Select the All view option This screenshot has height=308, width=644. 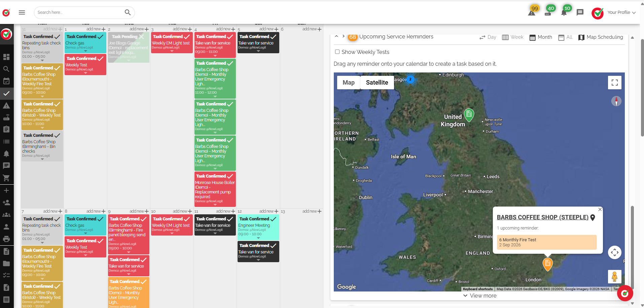tap(565, 37)
